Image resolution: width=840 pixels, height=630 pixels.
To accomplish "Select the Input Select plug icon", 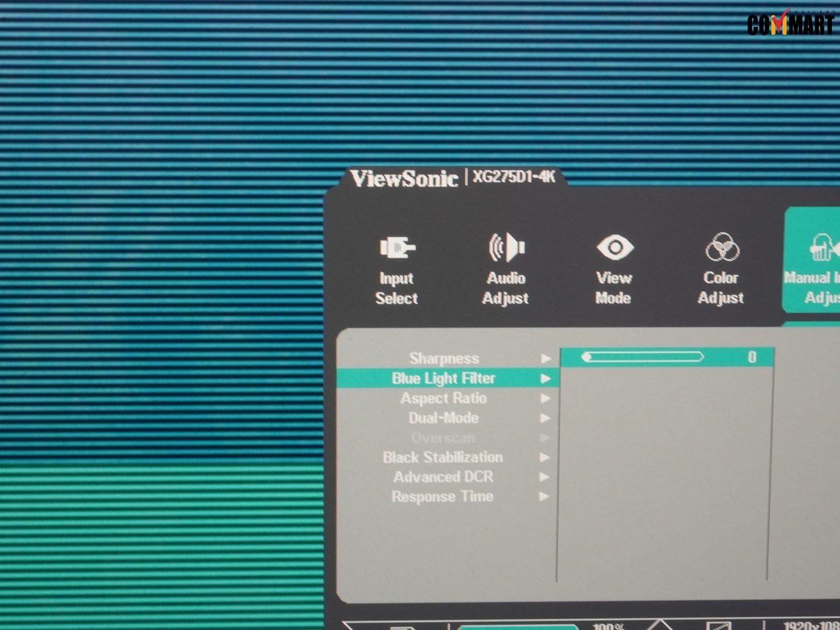I will [397, 247].
